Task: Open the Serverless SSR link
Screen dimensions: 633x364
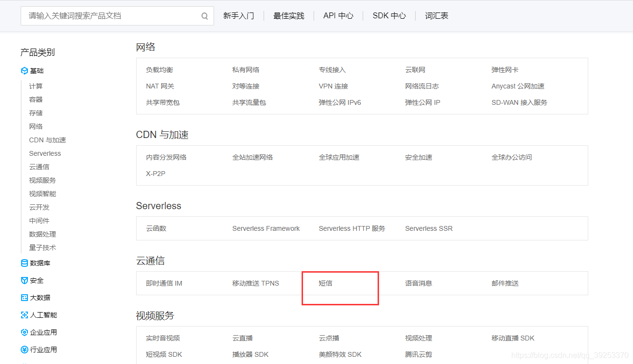Action: pos(429,228)
